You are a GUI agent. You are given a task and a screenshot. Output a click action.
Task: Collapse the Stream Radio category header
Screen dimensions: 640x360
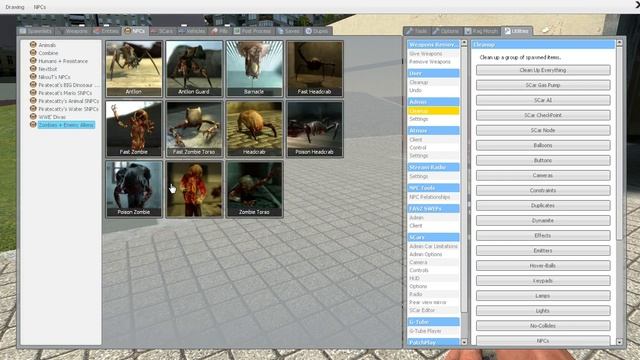[x=433, y=167]
